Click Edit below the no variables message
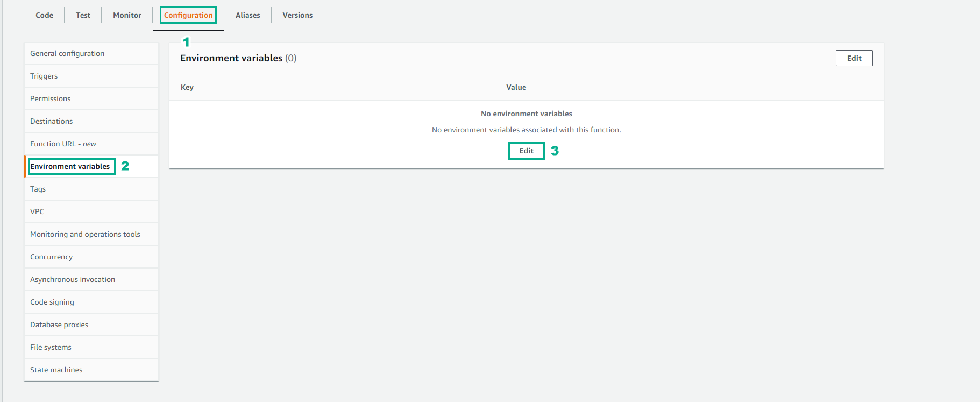 (526, 151)
